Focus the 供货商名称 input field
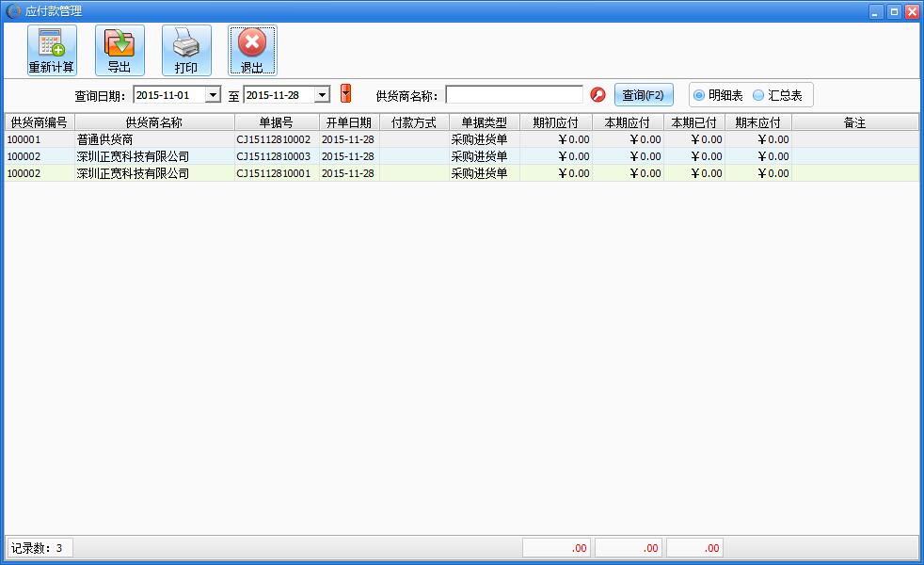Screen dimensions: 924x565 click(x=514, y=94)
